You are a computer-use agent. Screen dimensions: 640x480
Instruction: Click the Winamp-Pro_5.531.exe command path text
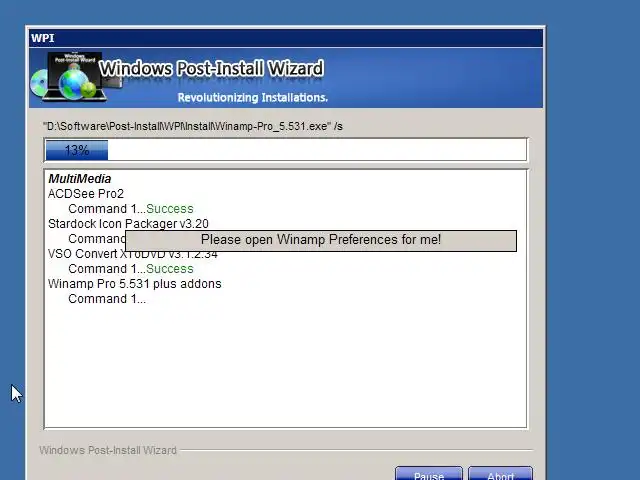(x=193, y=126)
